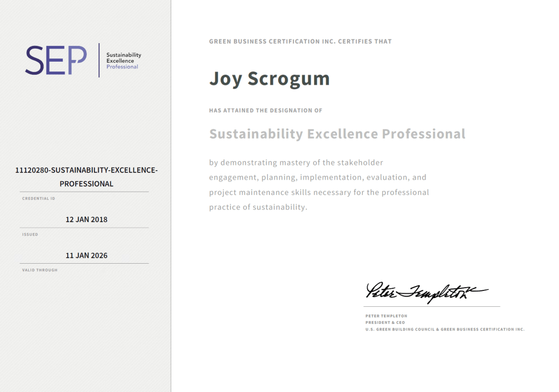Viewport: 559px width, 392px height.
Task: Click the 'President & CEO' title text
Action: tap(385, 323)
